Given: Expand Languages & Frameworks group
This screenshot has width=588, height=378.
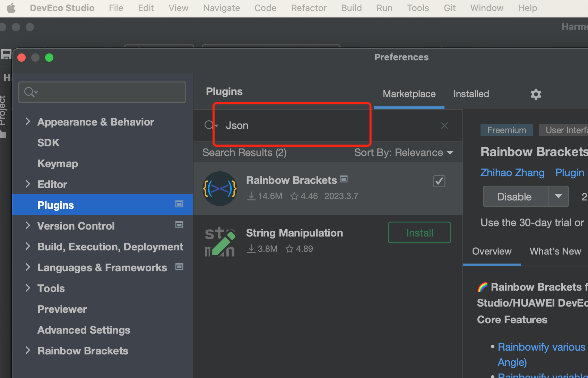Looking at the screenshot, I should pyautogui.click(x=28, y=267).
